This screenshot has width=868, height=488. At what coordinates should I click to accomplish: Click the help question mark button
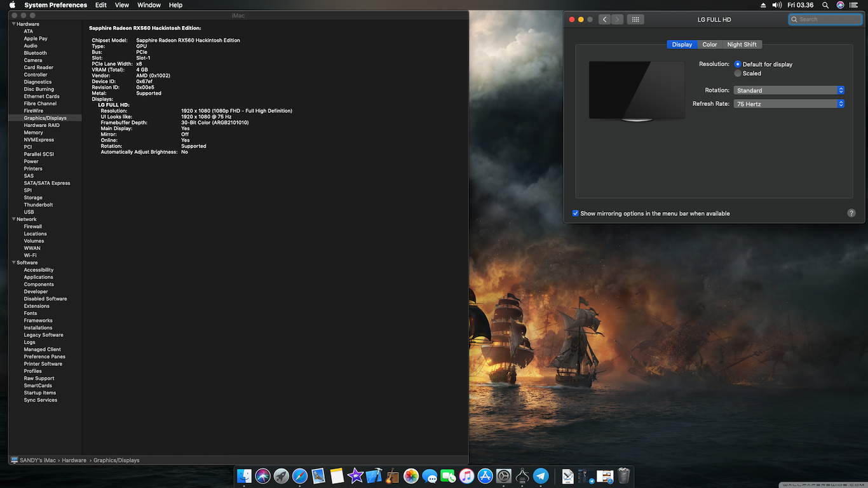coord(851,213)
